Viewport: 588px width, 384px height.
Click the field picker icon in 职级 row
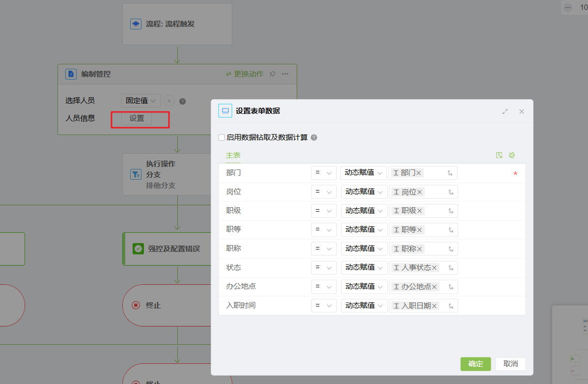pyautogui.click(x=451, y=211)
